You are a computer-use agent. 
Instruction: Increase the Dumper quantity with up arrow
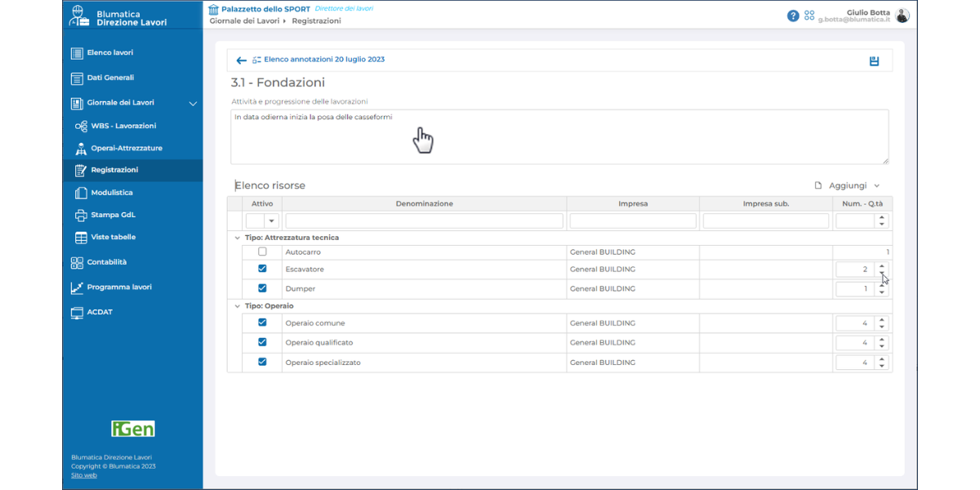pyautogui.click(x=882, y=285)
